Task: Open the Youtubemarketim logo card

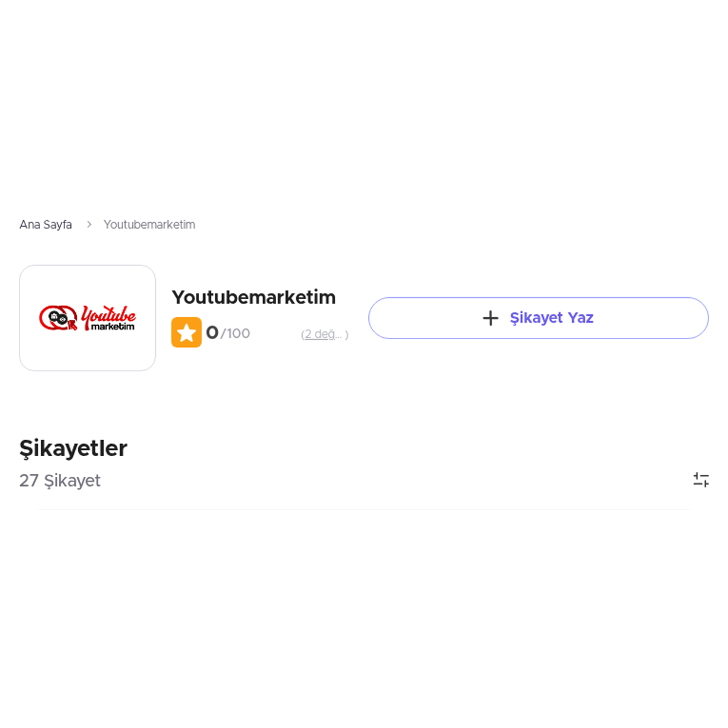Action: (x=87, y=318)
